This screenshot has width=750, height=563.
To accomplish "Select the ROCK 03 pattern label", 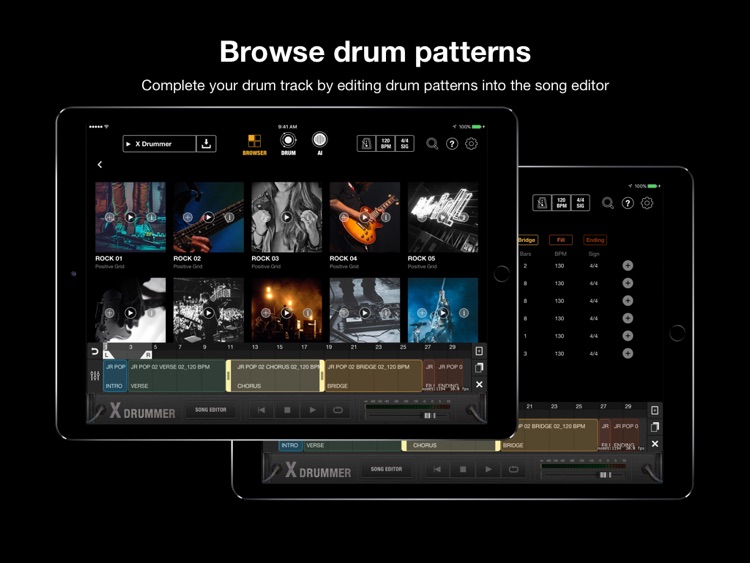I will 265,258.
